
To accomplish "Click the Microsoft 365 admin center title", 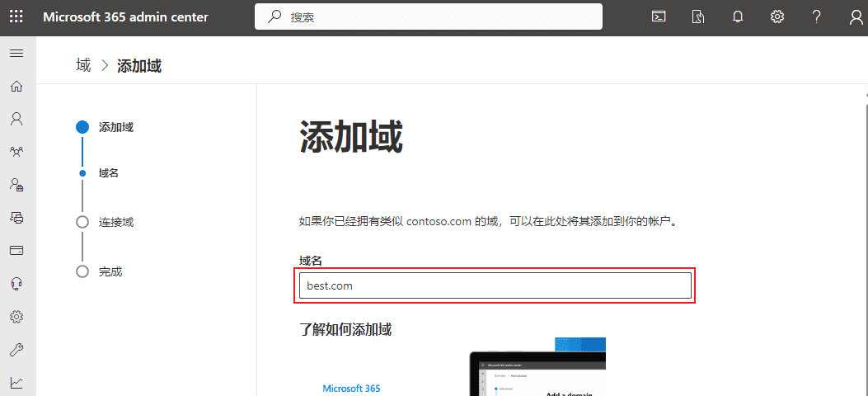I will [125, 16].
